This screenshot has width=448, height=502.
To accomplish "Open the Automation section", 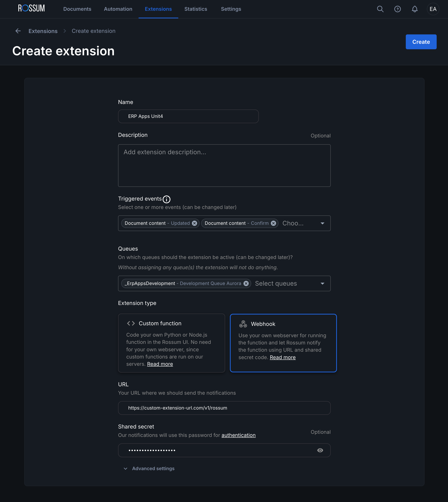I will (118, 9).
